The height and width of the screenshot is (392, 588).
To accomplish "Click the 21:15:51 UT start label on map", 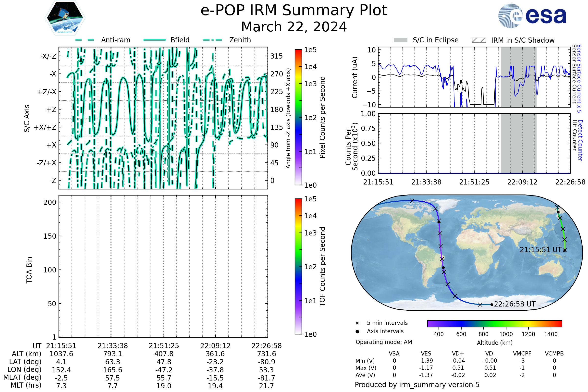I will click(x=540, y=250).
